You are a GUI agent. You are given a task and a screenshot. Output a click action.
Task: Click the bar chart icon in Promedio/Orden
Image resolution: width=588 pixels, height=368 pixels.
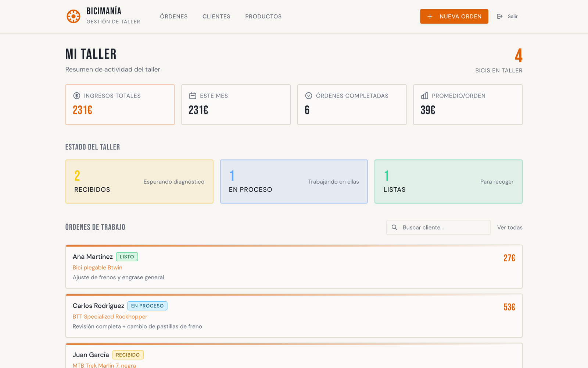coord(424,96)
